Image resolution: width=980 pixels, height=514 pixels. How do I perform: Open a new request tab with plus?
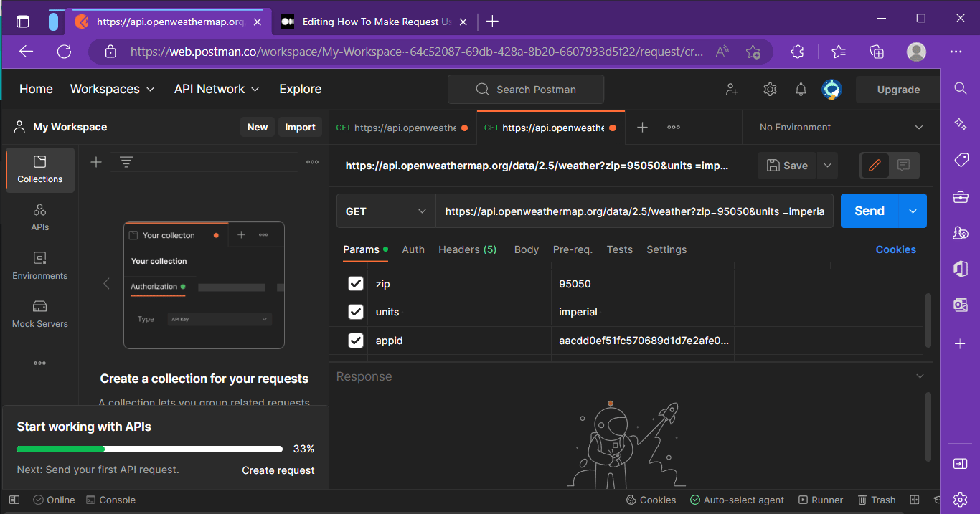click(642, 128)
